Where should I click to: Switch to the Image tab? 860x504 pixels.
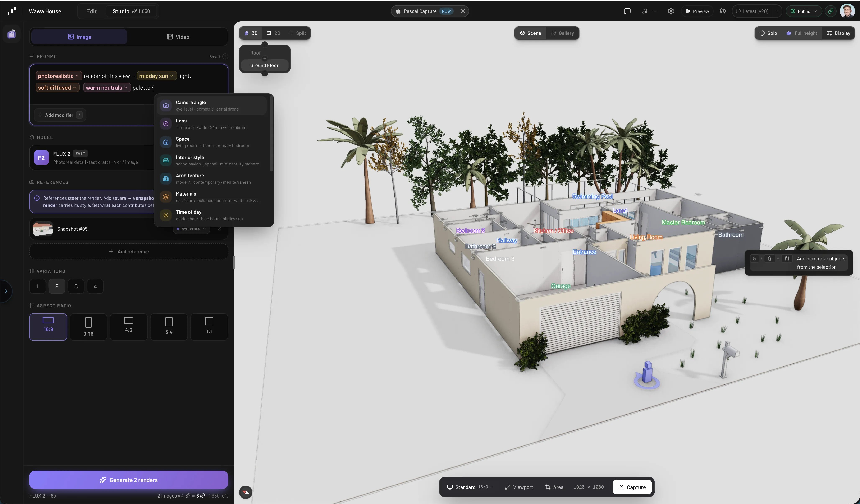(x=79, y=37)
